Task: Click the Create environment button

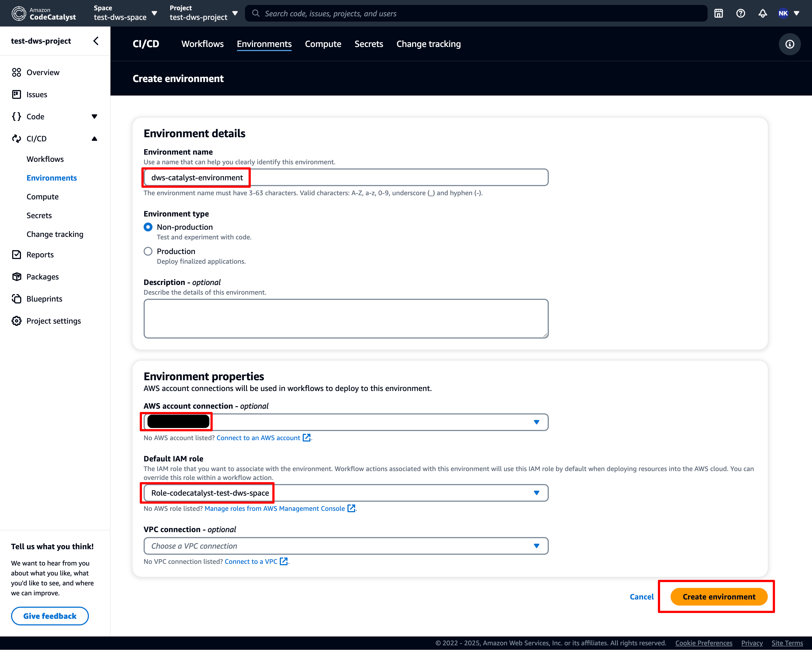Action: [719, 596]
